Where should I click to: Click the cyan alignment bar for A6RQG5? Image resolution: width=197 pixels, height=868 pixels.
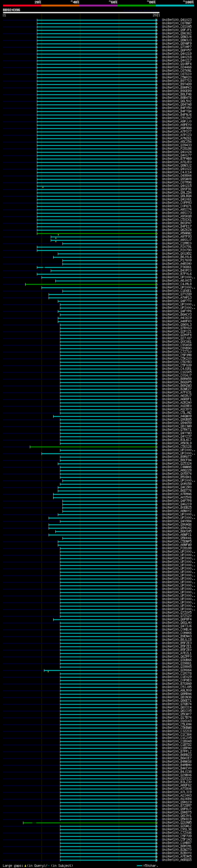click(109, 860)
